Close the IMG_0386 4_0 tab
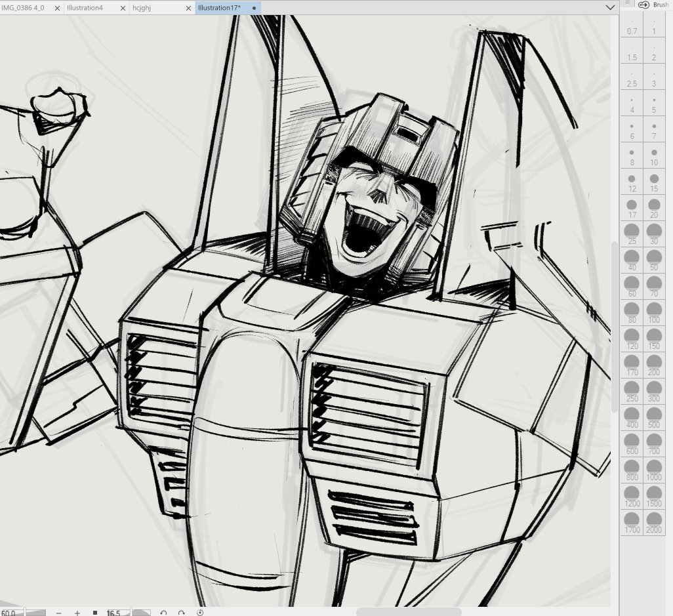Image resolution: width=673 pixels, height=616 pixels. [x=57, y=8]
